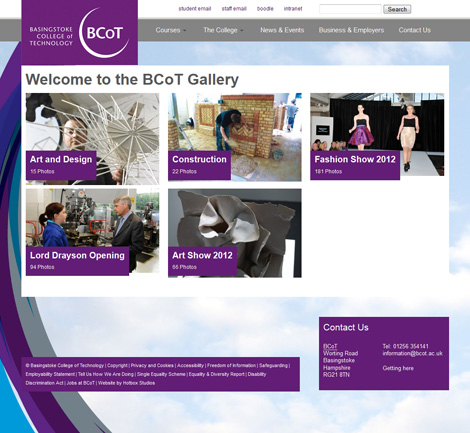
Task: Open the Lord Drayson Opening gallery
Action: click(92, 232)
